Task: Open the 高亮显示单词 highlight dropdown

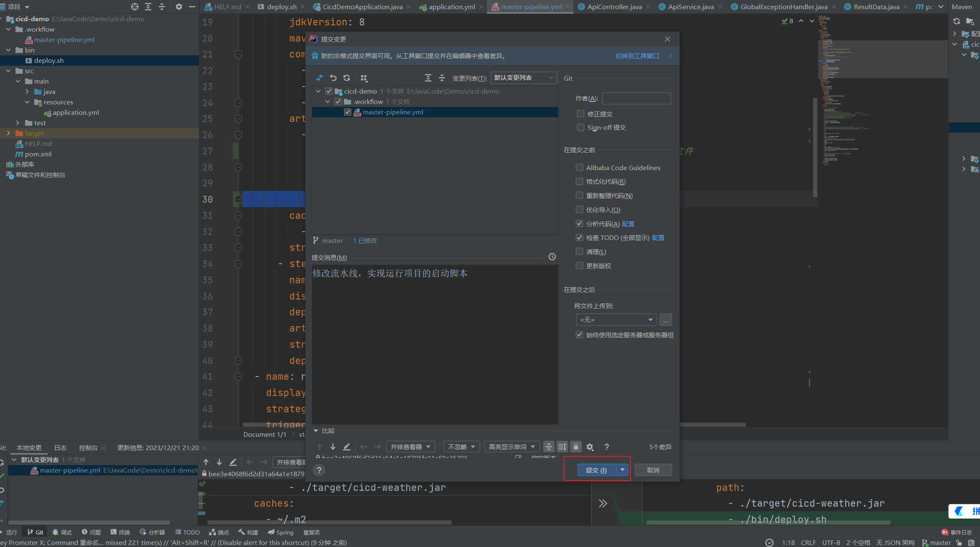Action: tap(512, 447)
